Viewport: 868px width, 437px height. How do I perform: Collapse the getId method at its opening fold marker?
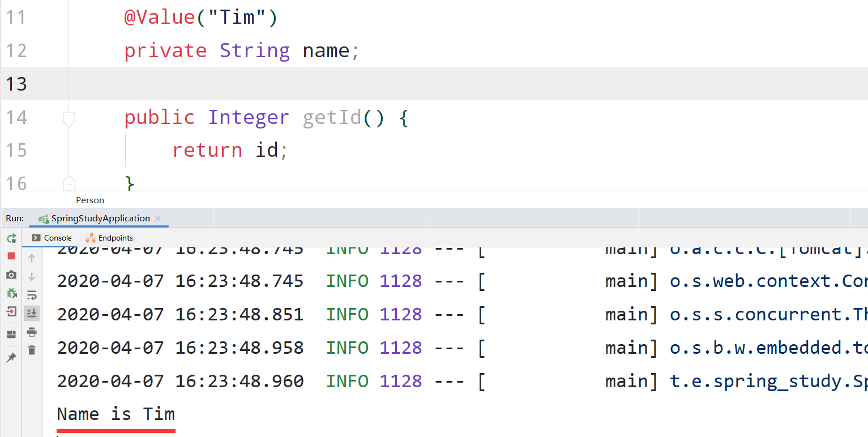[x=69, y=118]
